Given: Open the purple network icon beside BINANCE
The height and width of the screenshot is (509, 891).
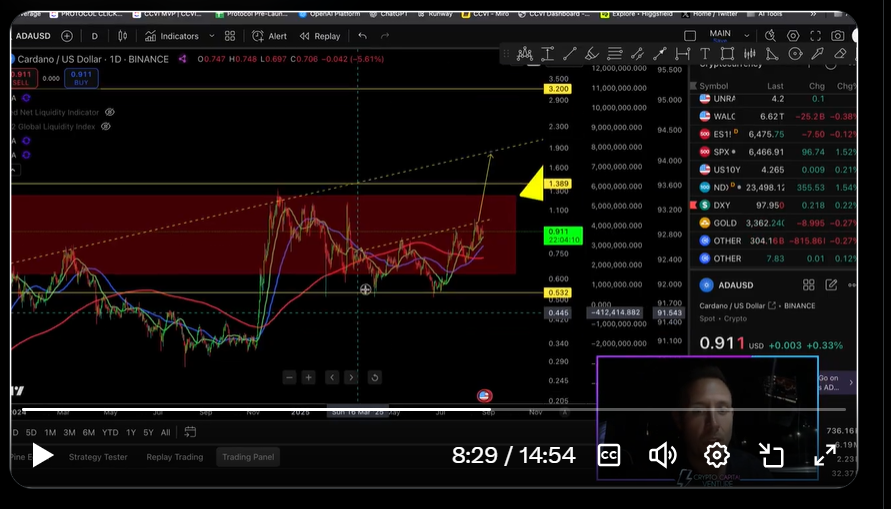Looking at the screenshot, I should pyautogui.click(x=182, y=59).
